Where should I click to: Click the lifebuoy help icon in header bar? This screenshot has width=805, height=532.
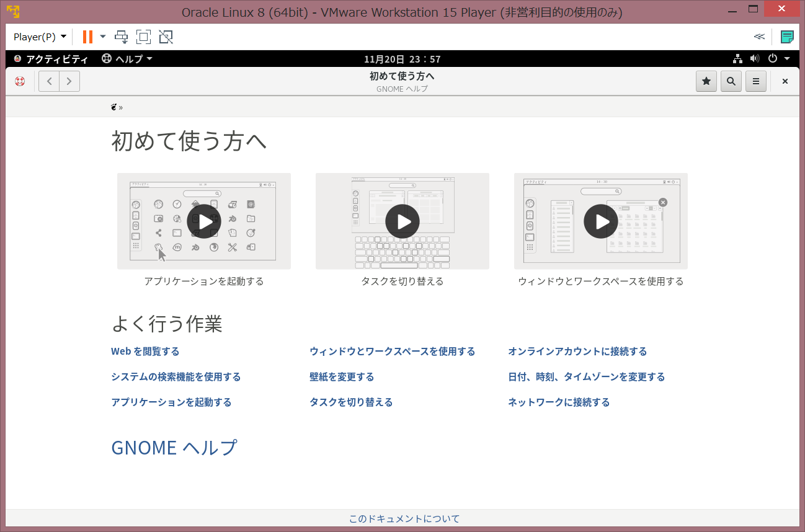[20, 81]
